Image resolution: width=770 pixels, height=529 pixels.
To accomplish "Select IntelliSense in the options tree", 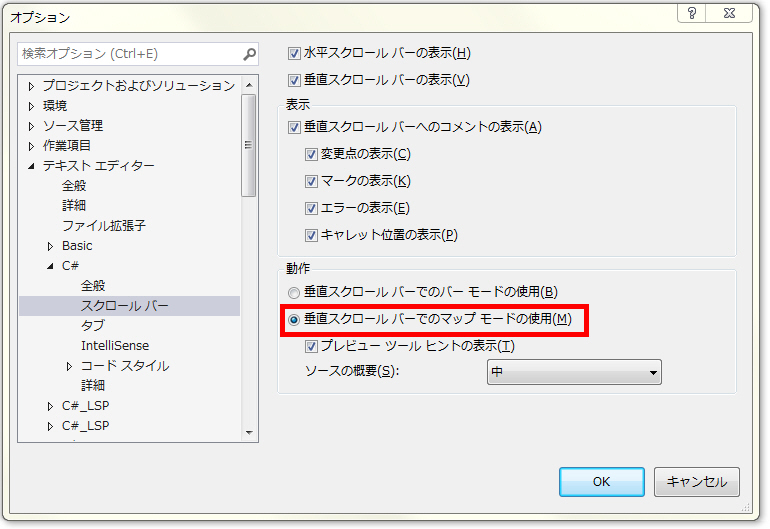I will (114, 346).
